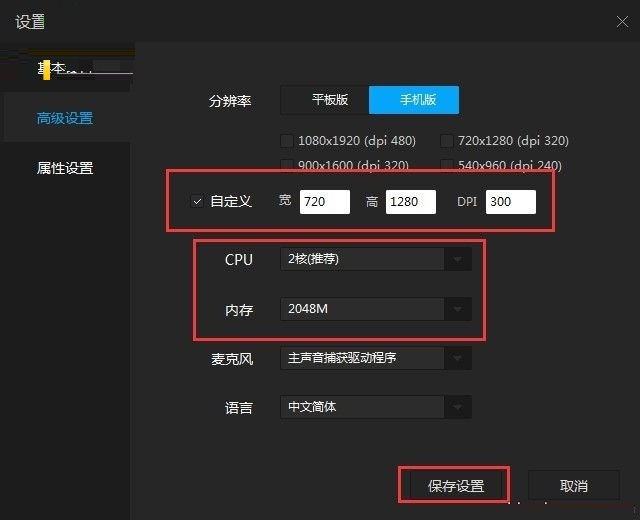Check the 540x960 (dpi 240) option
Viewport: 640px width, 520px height.
(447, 164)
